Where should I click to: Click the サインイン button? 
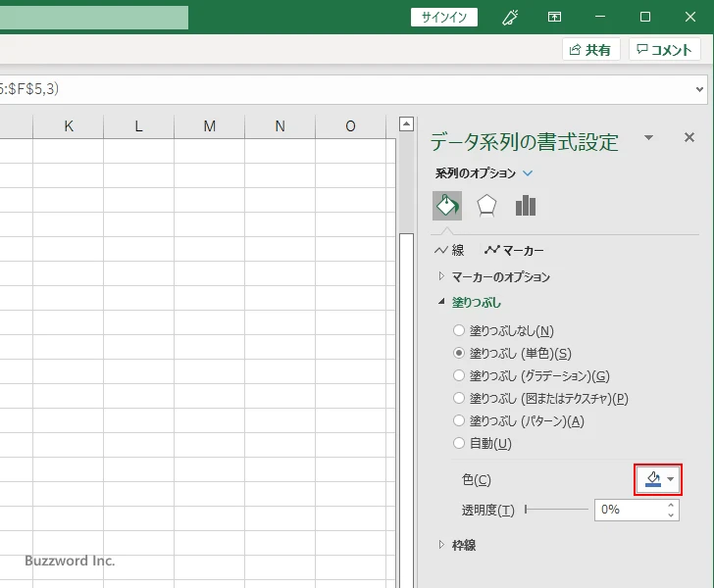(444, 18)
